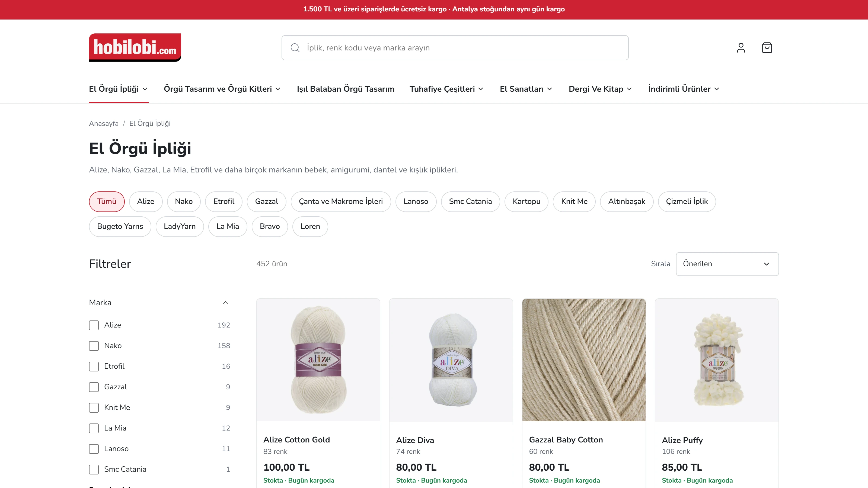Viewport: 868px width, 488px height.
Task: Click the search magnifier icon
Action: tap(295, 48)
